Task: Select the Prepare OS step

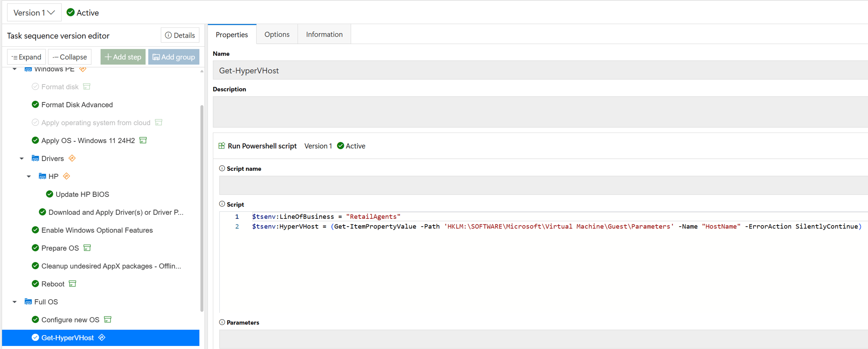Action: coord(60,248)
